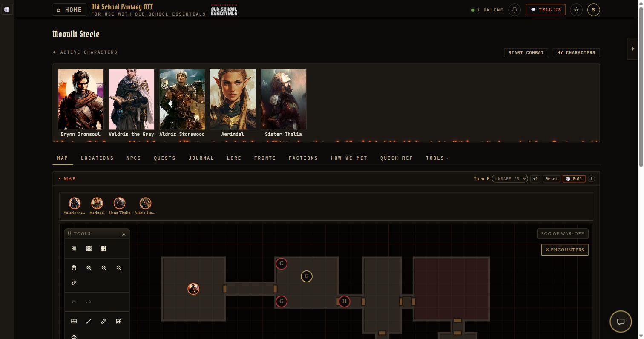
Task: Click the info icon beside Roll
Action: point(591,179)
